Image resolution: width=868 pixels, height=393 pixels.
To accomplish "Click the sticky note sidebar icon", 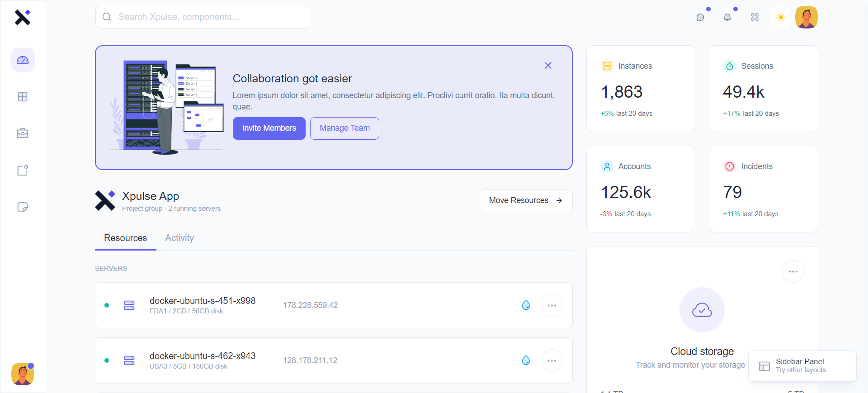I will point(23,207).
